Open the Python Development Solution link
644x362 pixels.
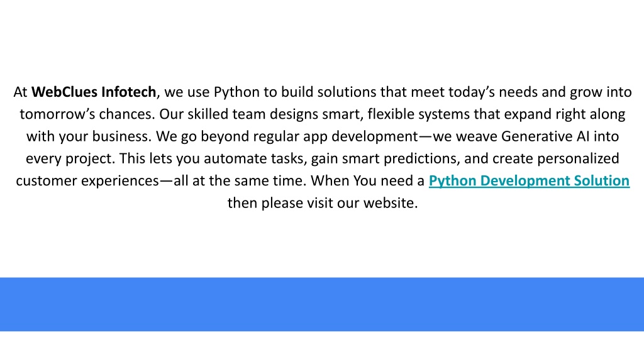coord(529,181)
